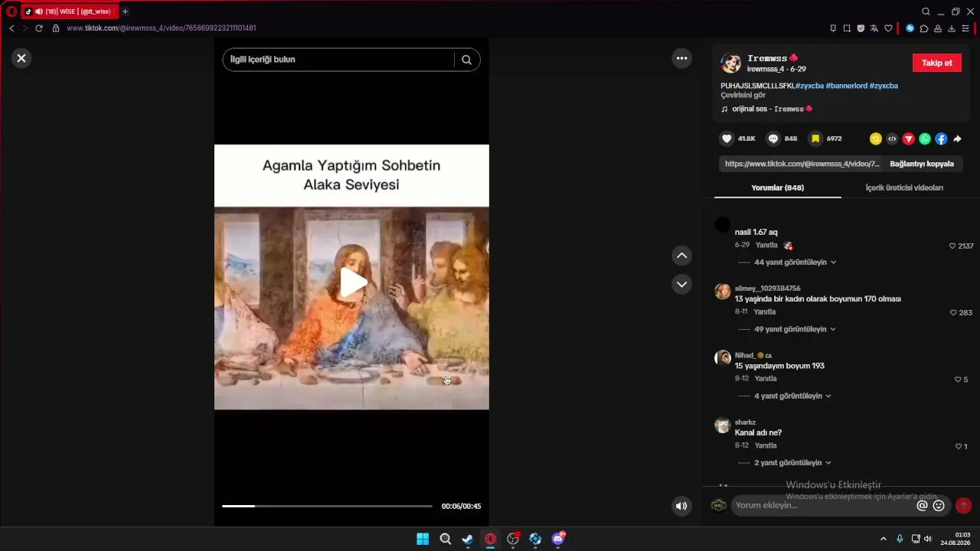Focus the İlgili içeriği bulun search field
980x551 pixels.
coord(339,60)
